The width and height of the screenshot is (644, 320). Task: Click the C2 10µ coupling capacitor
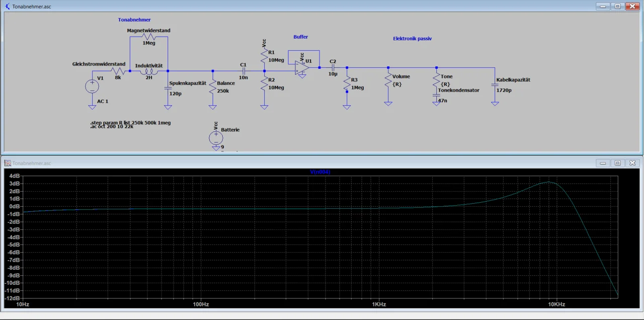333,67
